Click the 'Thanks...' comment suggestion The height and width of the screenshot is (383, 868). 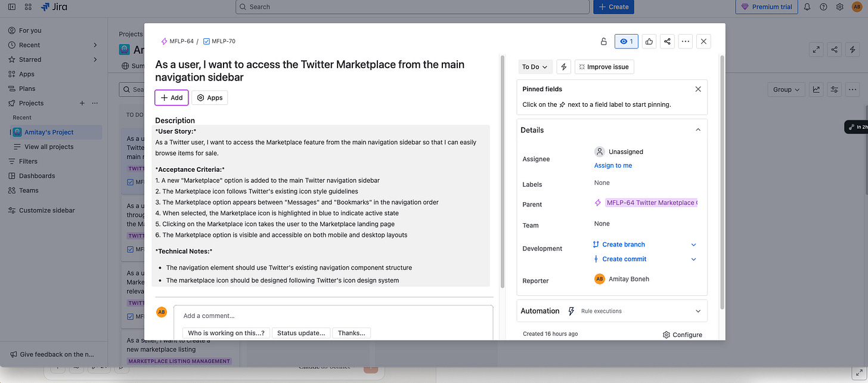352,333
